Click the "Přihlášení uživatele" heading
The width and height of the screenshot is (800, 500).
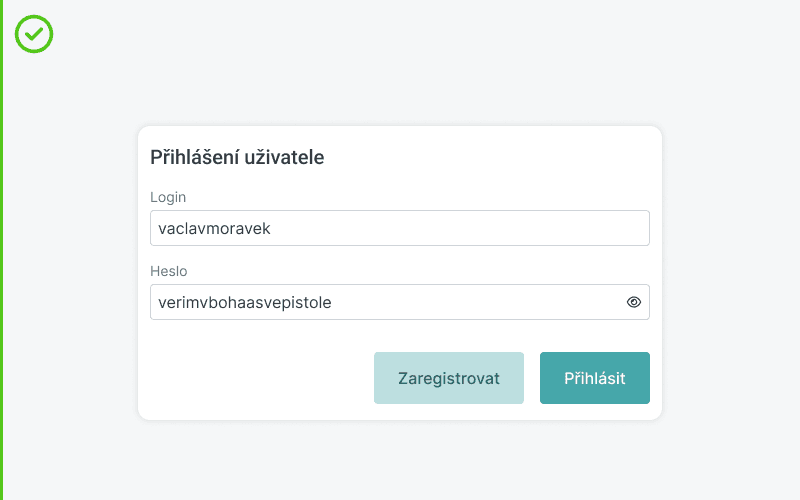237,157
